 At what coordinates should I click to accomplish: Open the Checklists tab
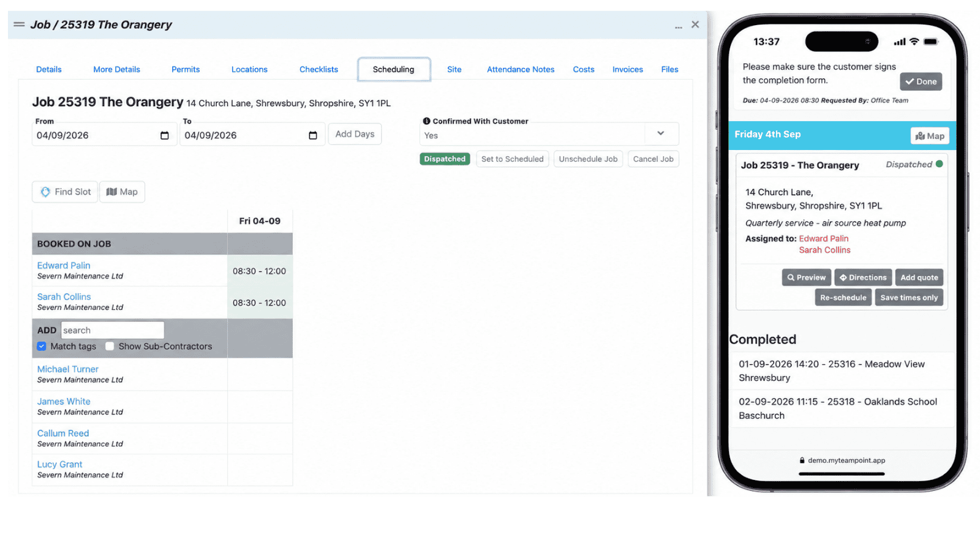click(318, 70)
